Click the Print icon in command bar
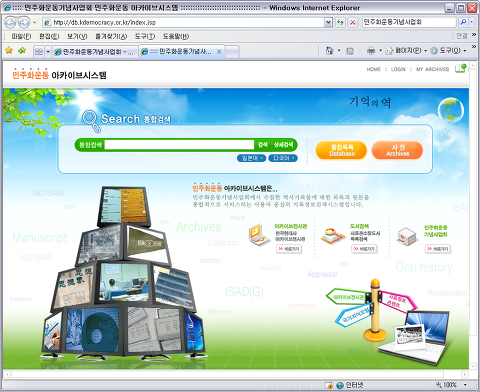Screen dimensions: 480x392 click(371, 51)
